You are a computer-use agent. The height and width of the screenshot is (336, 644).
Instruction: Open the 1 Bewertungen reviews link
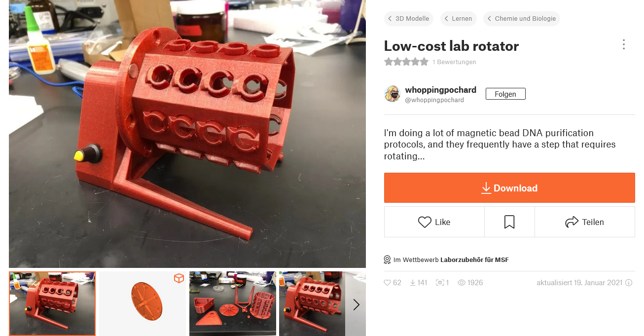point(454,62)
